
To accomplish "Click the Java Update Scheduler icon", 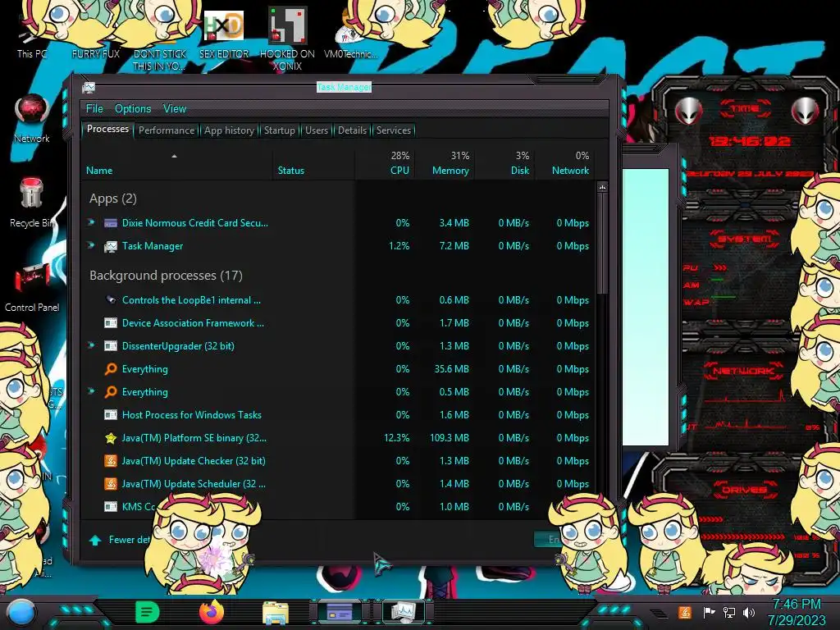I will pos(111,484).
